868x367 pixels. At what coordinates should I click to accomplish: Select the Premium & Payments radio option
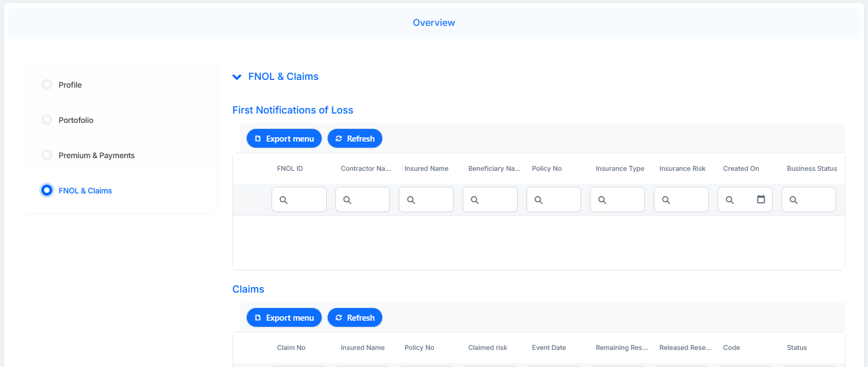(47, 155)
